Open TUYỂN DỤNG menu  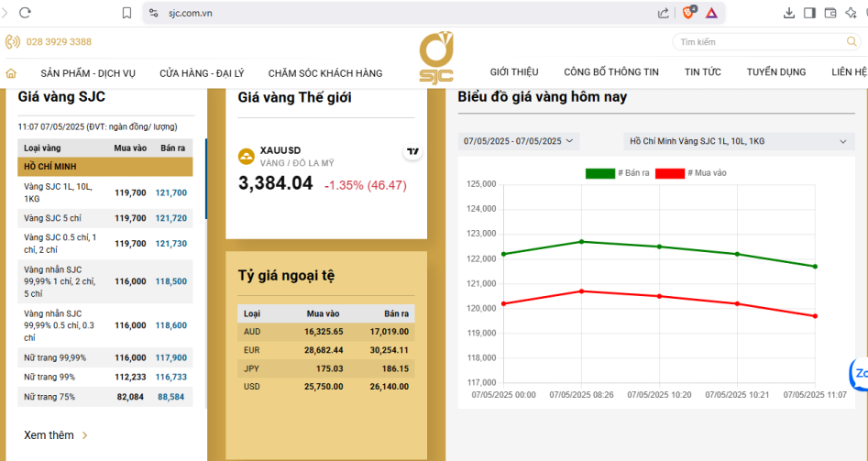[776, 71]
